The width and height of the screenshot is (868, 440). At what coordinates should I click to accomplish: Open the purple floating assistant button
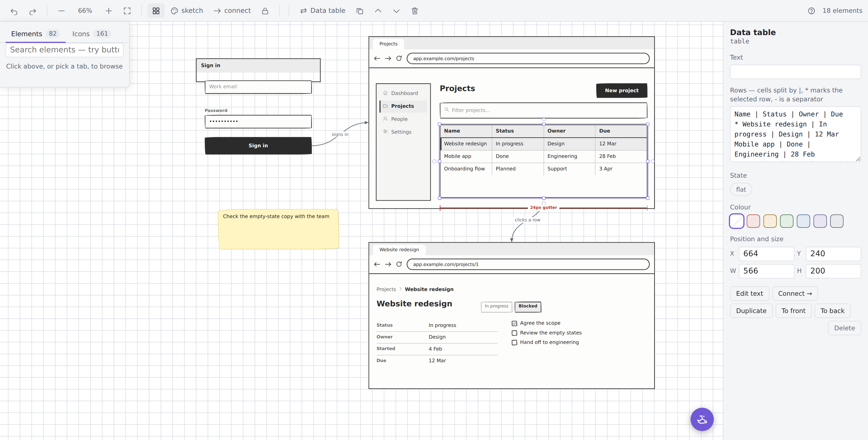(x=702, y=419)
